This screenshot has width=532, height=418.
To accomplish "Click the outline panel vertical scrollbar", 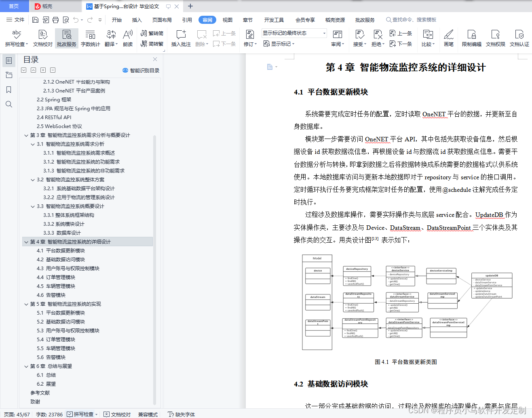I will [x=154, y=269].
